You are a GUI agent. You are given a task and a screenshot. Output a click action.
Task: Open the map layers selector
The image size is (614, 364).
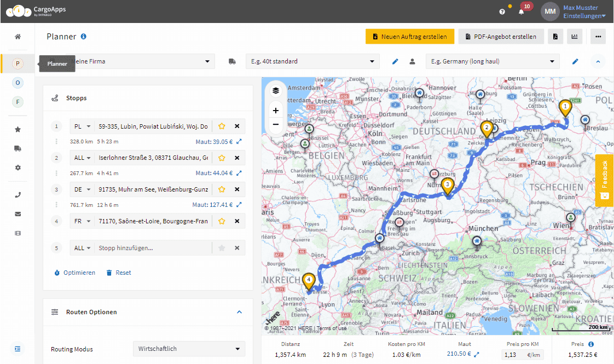pyautogui.click(x=275, y=90)
